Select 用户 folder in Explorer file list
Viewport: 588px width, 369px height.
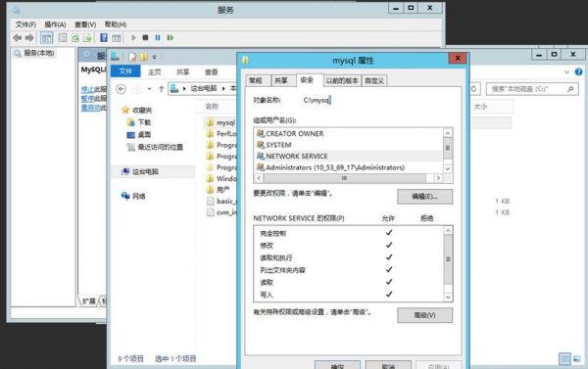222,190
